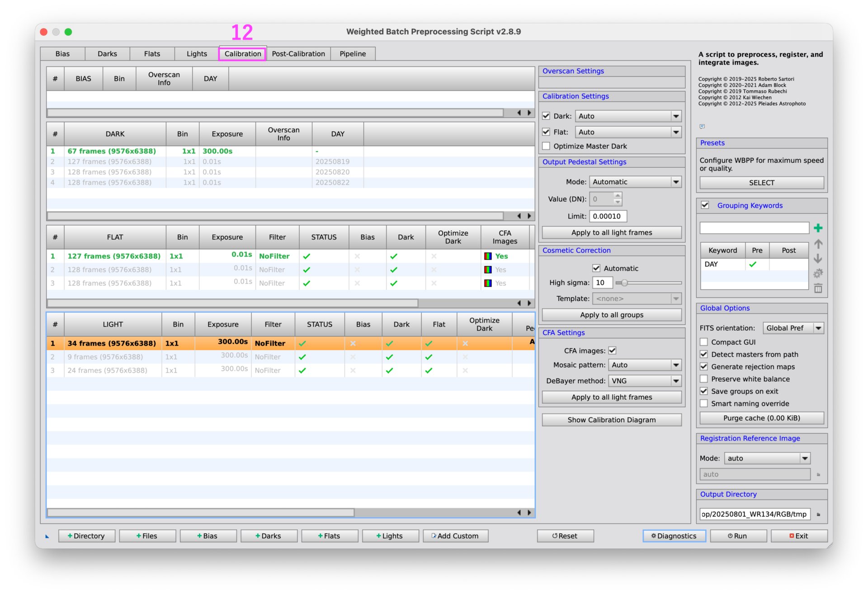
Task: Click Show Calibration Diagram button
Action: [611, 420]
